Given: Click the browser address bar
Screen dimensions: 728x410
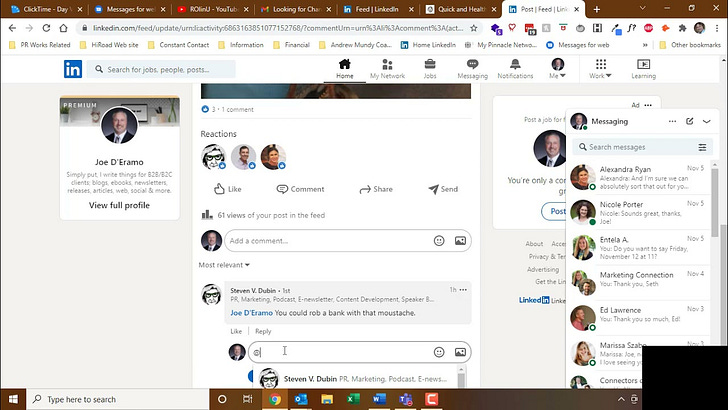Looking at the screenshot, I should click(278, 28).
